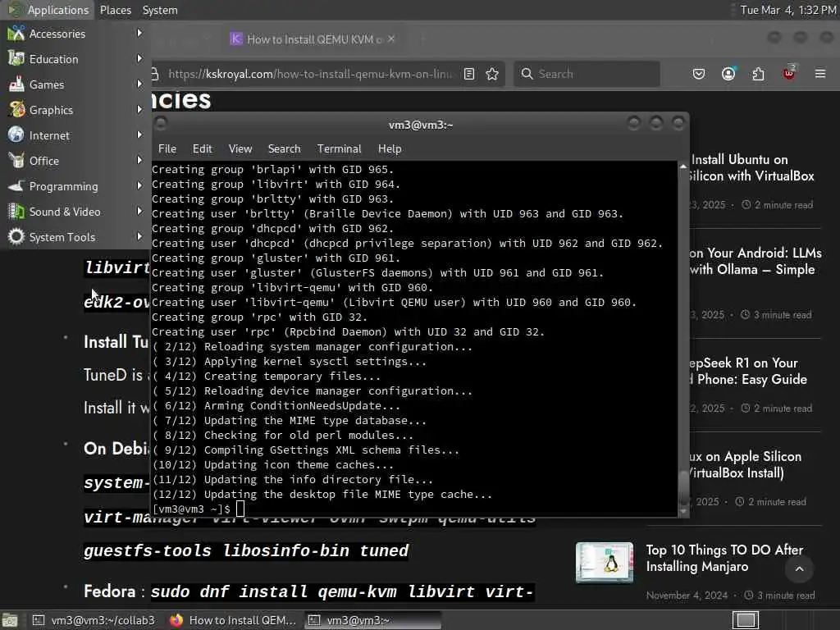Open the Internet menu category
Screen dimensions: 840x630
[75, 135]
